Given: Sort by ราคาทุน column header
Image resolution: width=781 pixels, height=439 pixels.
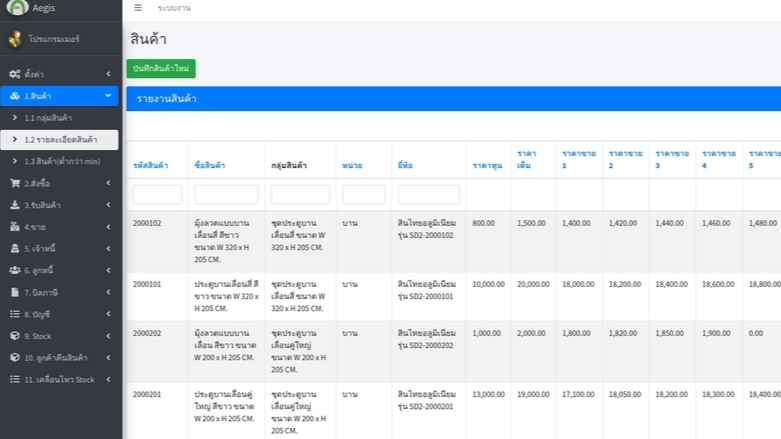Looking at the screenshot, I should [487, 165].
